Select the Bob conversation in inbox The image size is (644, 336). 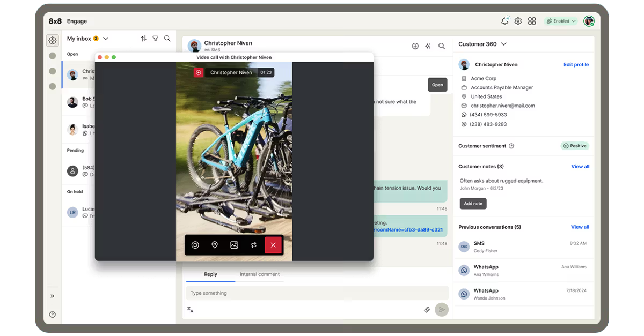(x=79, y=102)
